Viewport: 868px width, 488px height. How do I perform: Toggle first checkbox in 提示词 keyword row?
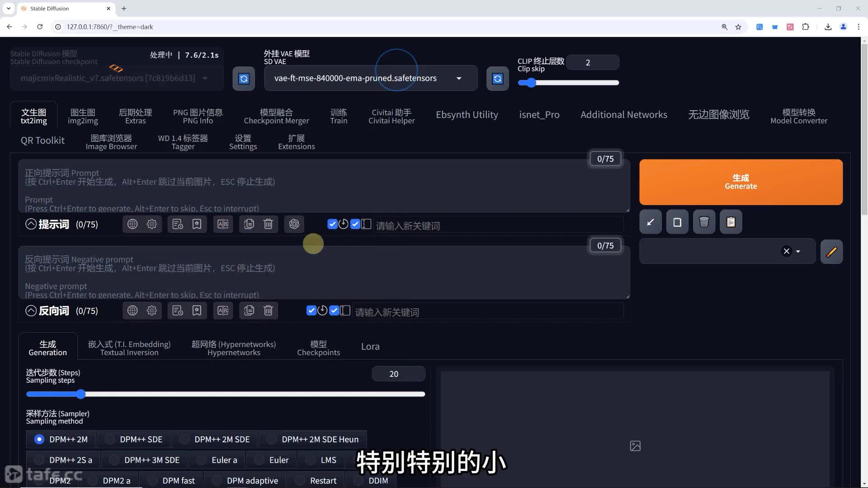tap(332, 224)
